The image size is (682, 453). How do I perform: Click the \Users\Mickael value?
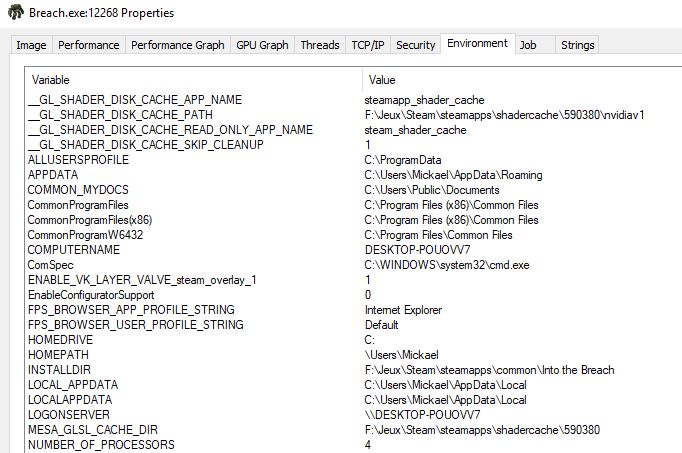(402, 355)
